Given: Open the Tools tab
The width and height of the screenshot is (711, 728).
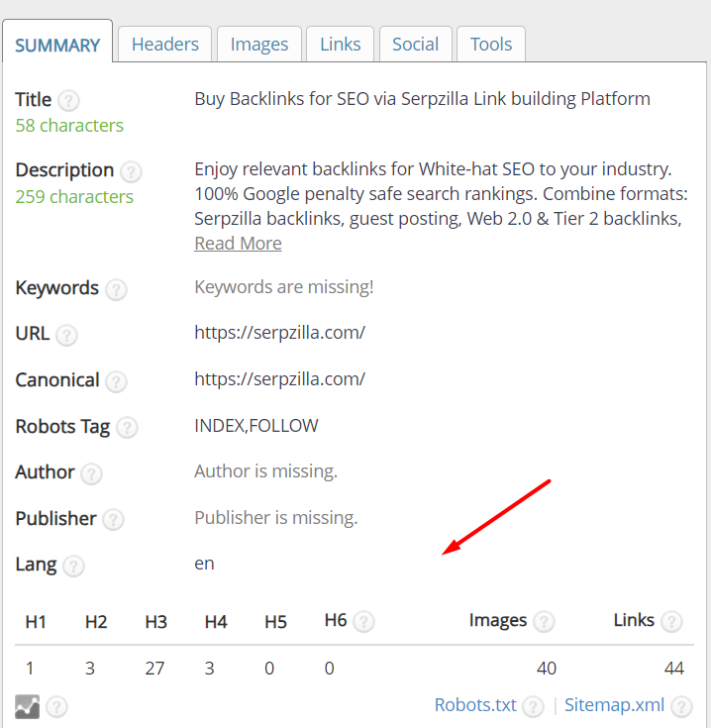Looking at the screenshot, I should click(491, 45).
